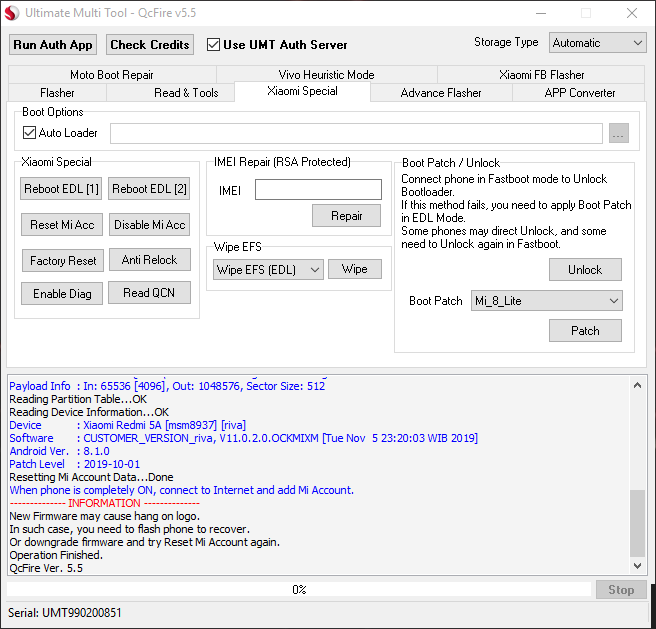Click the Stop button
Viewport: 656px width, 629px height.
click(x=621, y=590)
